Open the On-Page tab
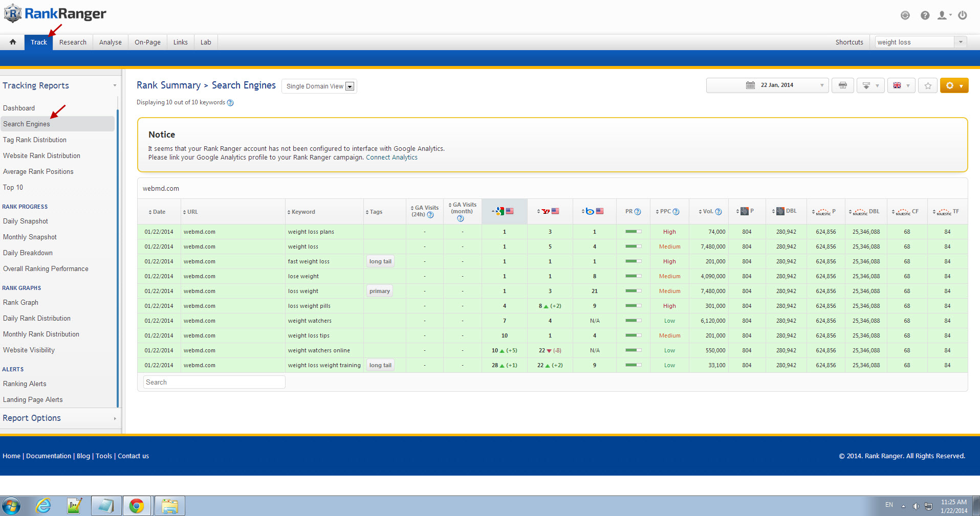Viewport: 980px width, 516px height. (x=147, y=42)
